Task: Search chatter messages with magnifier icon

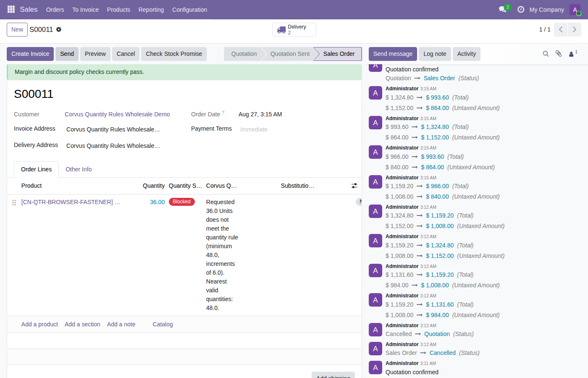Action: (546, 54)
